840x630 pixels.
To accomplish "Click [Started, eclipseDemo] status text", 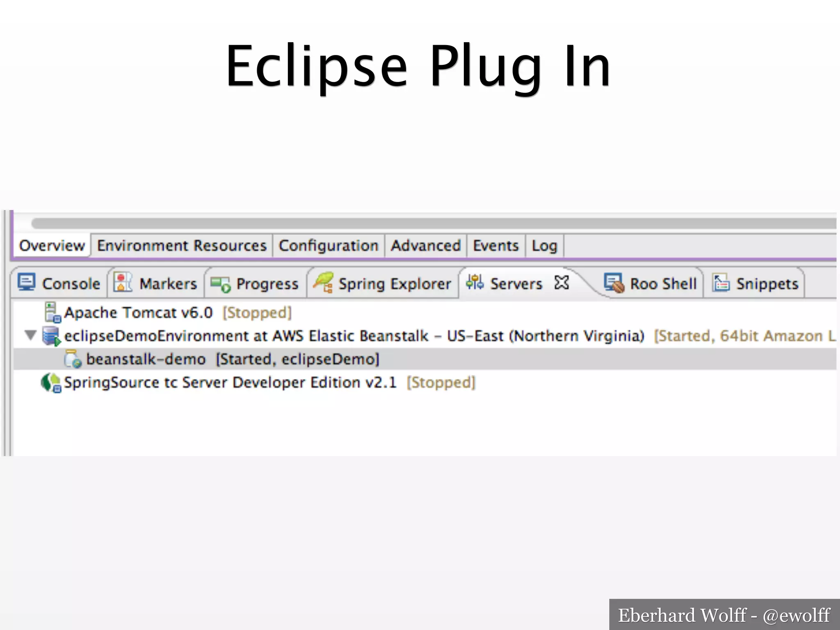I will (x=298, y=359).
